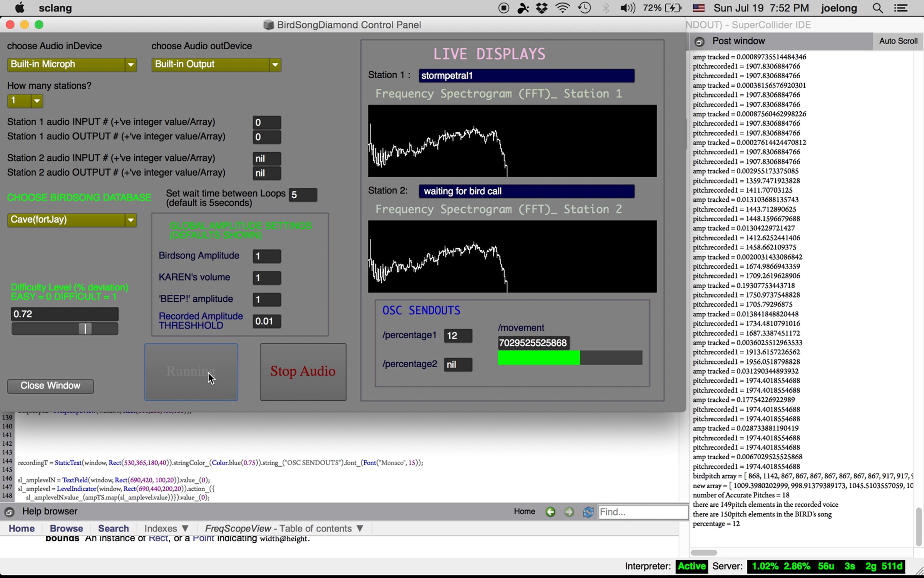924x578 pixels.
Task: Click the Station 2 waiting for bird call field
Action: [x=527, y=192]
